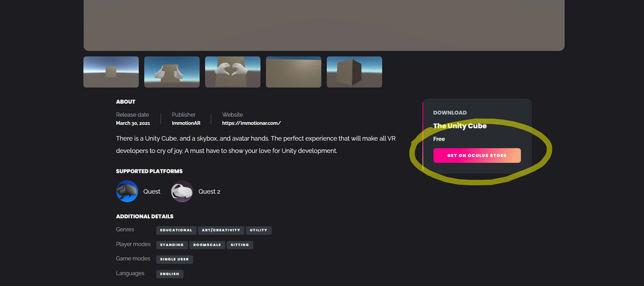Open the Quest 2 headset platform icon
This screenshot has height=286, width=644.
[x=182, y=191]
